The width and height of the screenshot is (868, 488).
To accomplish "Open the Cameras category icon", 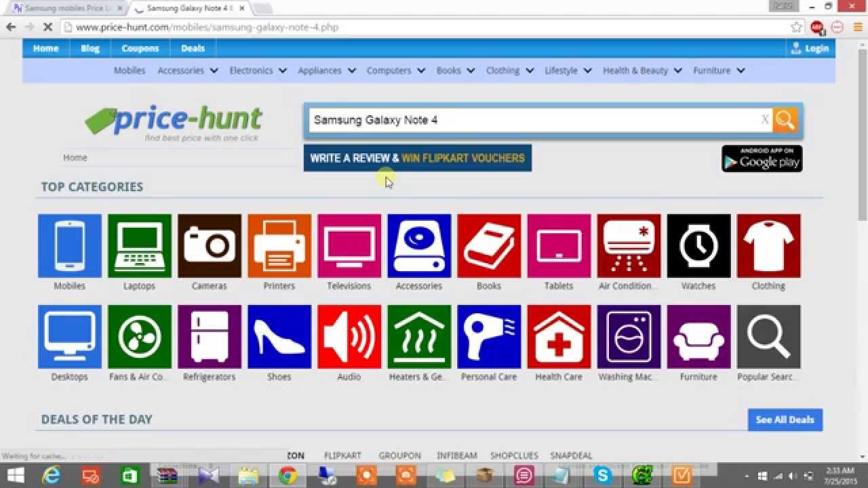I will pos(210,246).
